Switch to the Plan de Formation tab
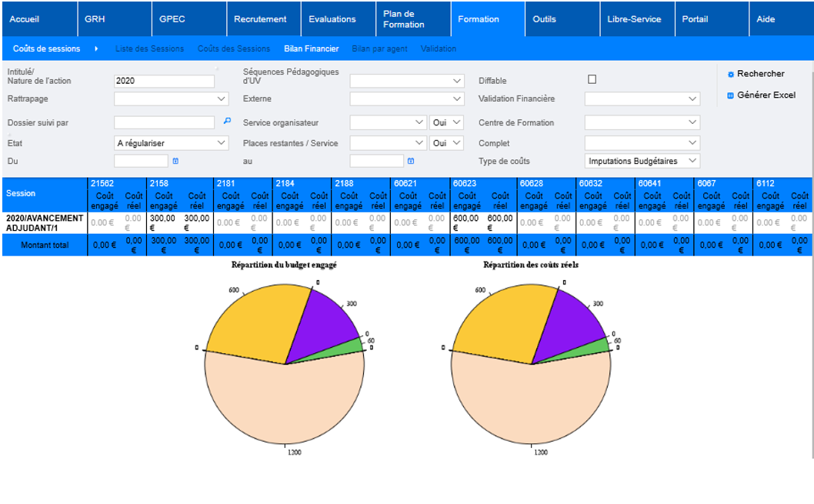The width and height of the screenshot is (814, 504). (x=404, y=19)
